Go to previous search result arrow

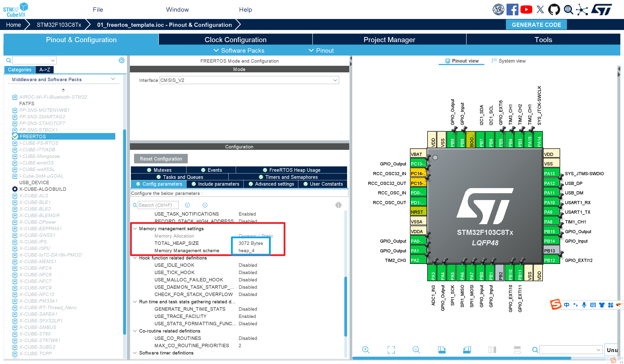(187, 205)
